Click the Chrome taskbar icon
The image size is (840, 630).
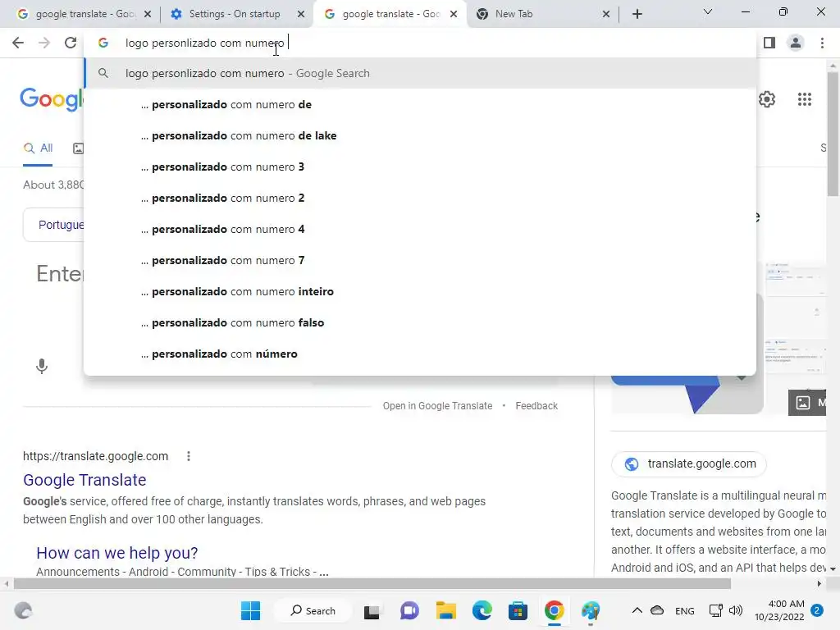[x=554, y=610]
